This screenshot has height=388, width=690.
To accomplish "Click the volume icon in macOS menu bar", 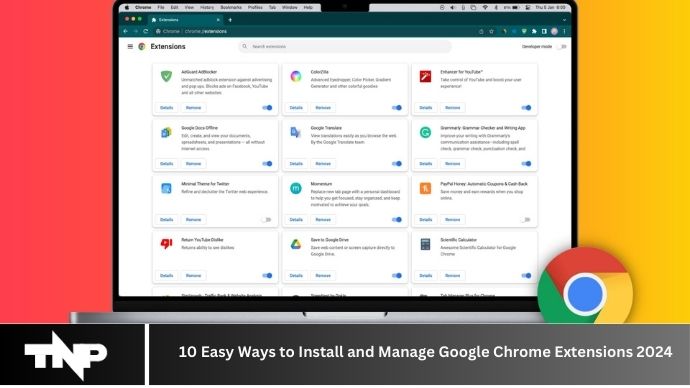I will (x=452, y=7).
